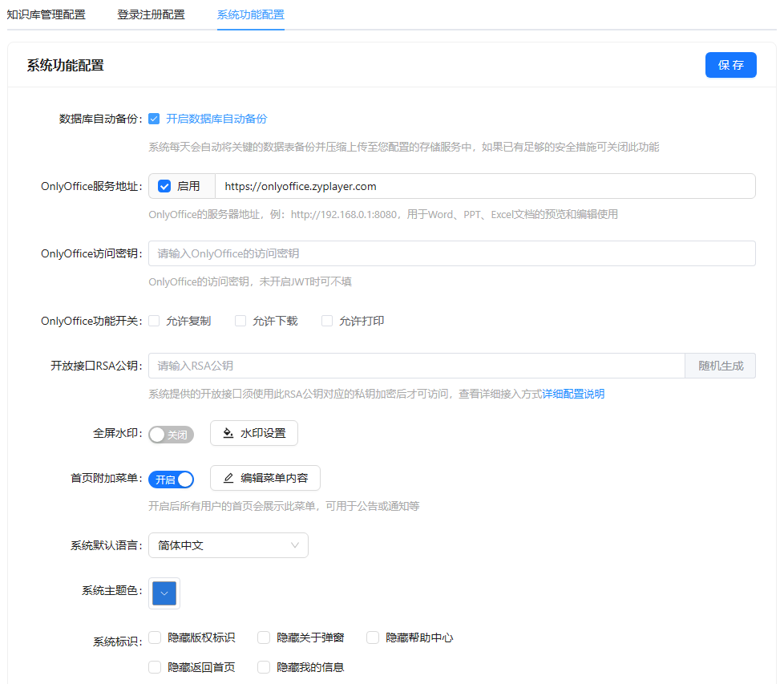Viewport: 784px width, 684px height.
Task: Click the 保存 button
Action: pyautogui.click(x=730, y=65)
